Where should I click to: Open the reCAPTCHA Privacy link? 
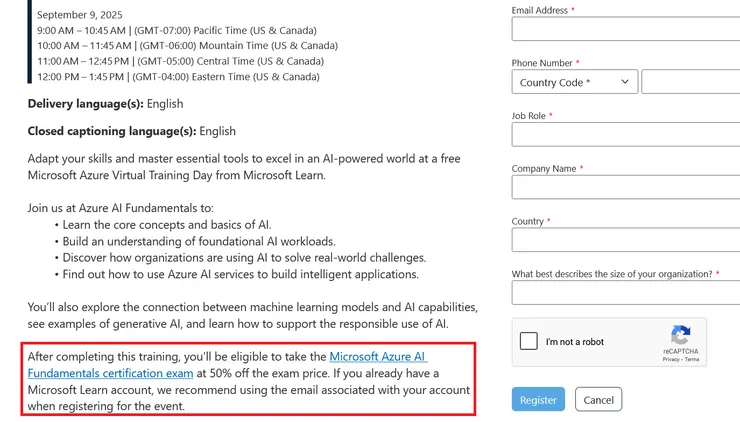click(x=671, y=358)
